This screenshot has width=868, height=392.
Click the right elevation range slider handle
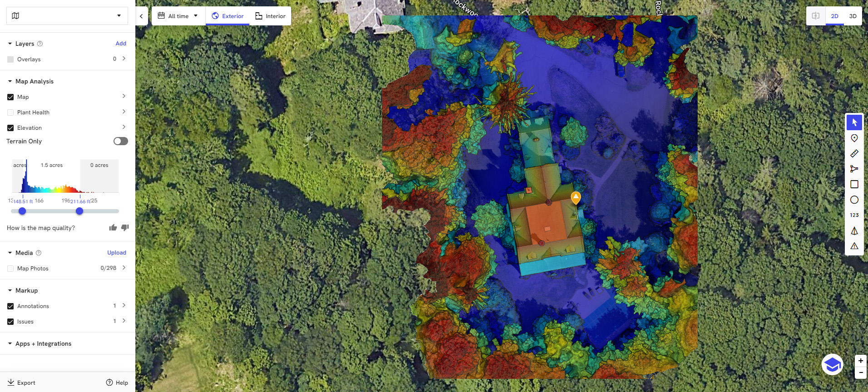coord(79,211)
